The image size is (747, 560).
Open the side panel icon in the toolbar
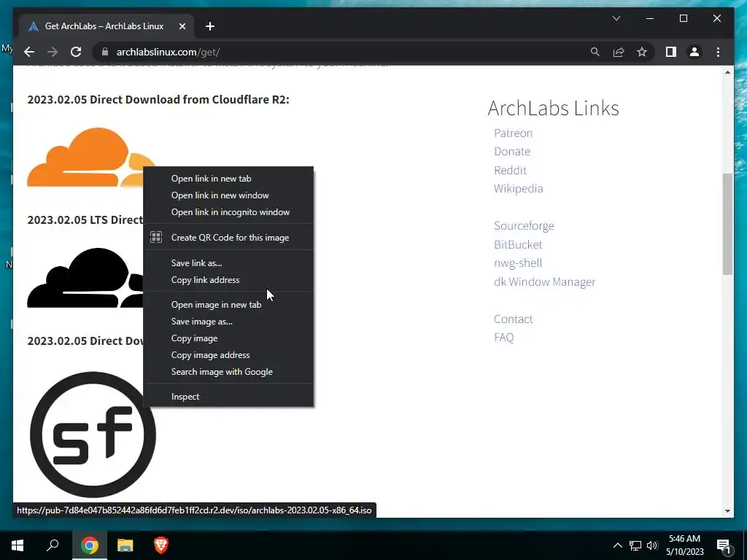pos(671,52)
